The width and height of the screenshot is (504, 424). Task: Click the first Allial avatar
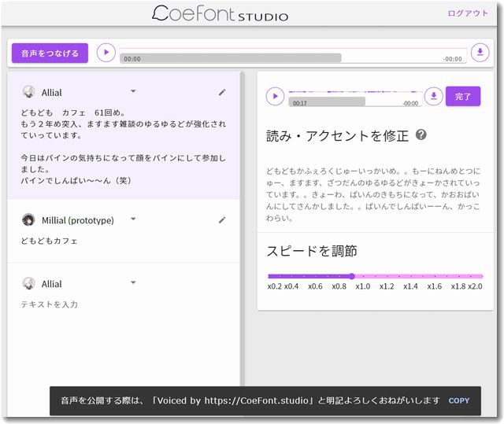coord(28,92)
